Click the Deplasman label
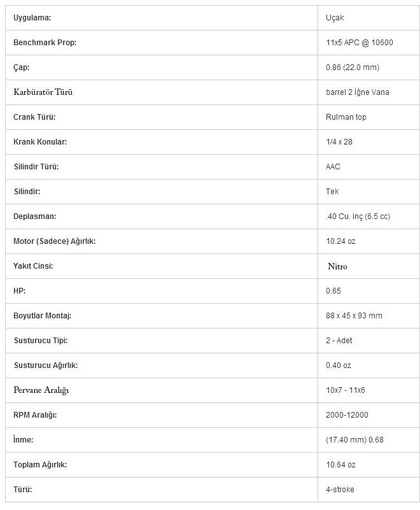The width and height of the screenshot is (420, 510). [35, 216]
